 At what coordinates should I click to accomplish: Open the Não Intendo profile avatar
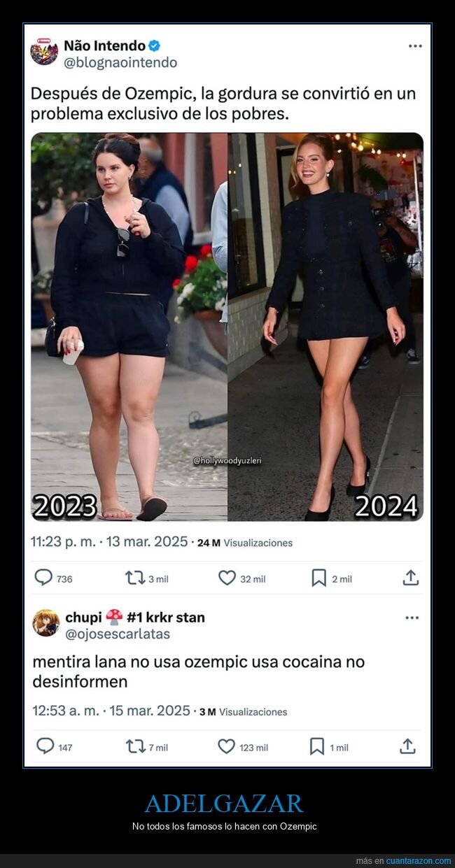(44, 52)
